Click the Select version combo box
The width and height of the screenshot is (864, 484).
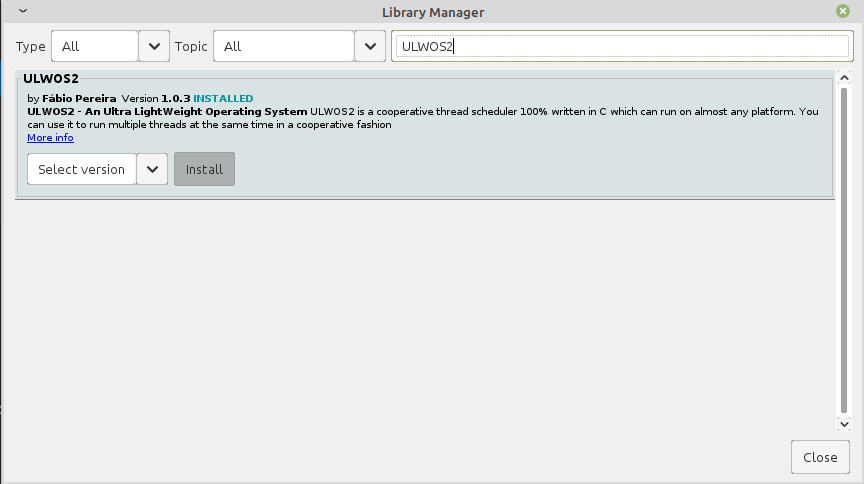(81, 169)
